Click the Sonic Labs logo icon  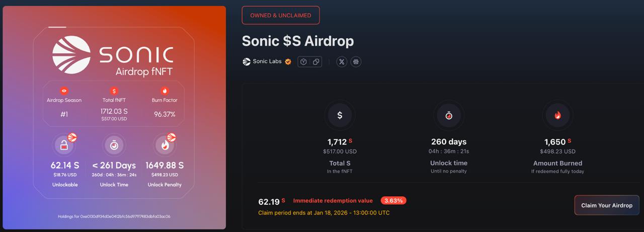pos(247,62)
